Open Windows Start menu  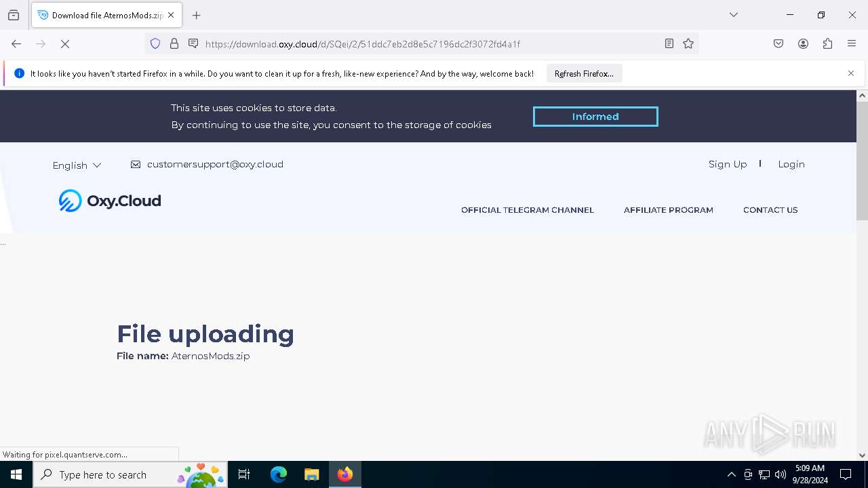click(16, 474)
